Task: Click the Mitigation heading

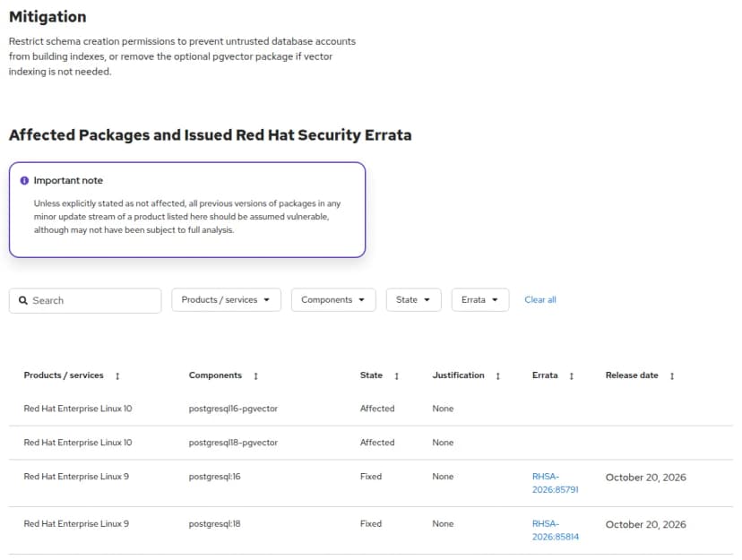Action: tap(47, 17)
